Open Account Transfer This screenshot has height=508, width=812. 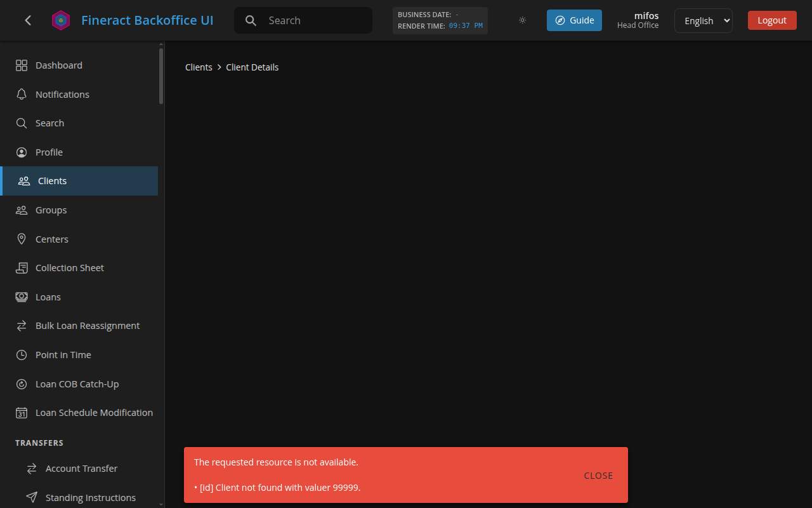click(x=79, y=469)
